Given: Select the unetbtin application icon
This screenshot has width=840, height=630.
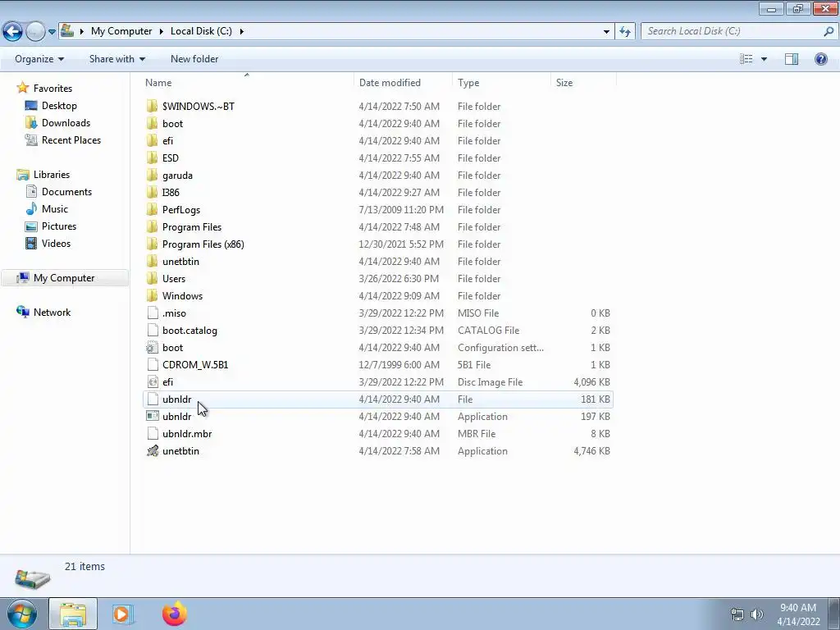Looking at the screenshot, I should 153,451.
